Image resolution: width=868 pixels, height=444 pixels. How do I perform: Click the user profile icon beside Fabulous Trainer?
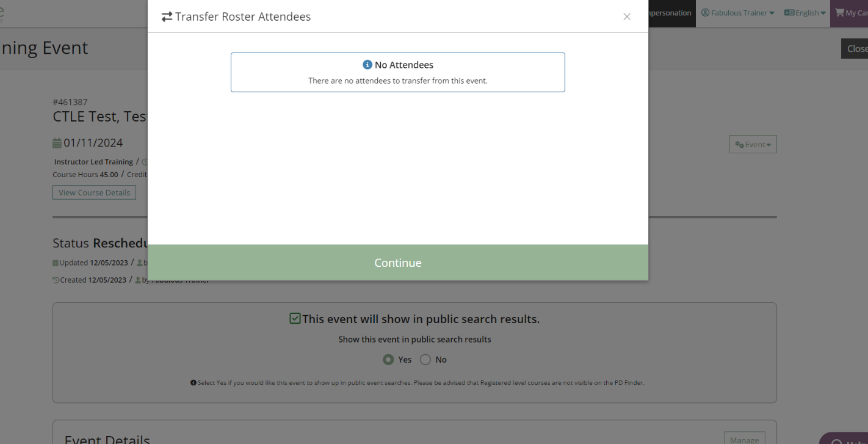pyautogui.click(x=705, y=13)
